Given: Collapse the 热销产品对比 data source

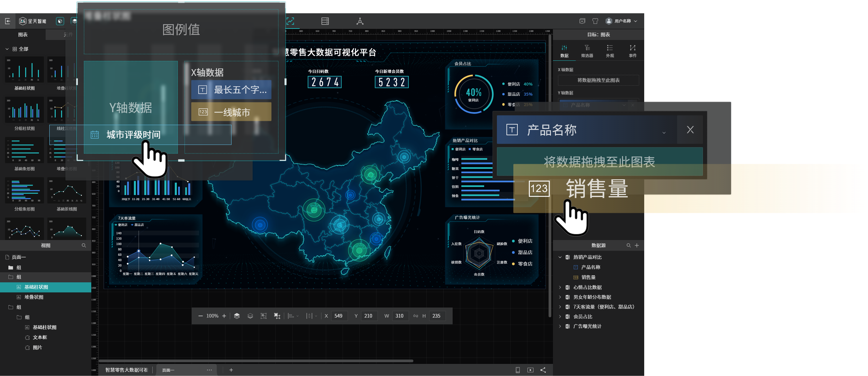Looking at the screenshot, I should coord(560,257).
